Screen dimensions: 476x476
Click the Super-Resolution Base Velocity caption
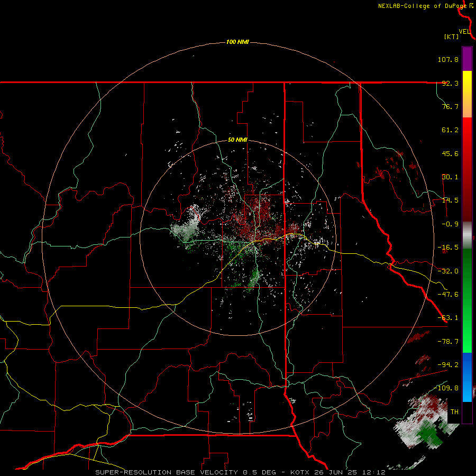pos(240,472)
